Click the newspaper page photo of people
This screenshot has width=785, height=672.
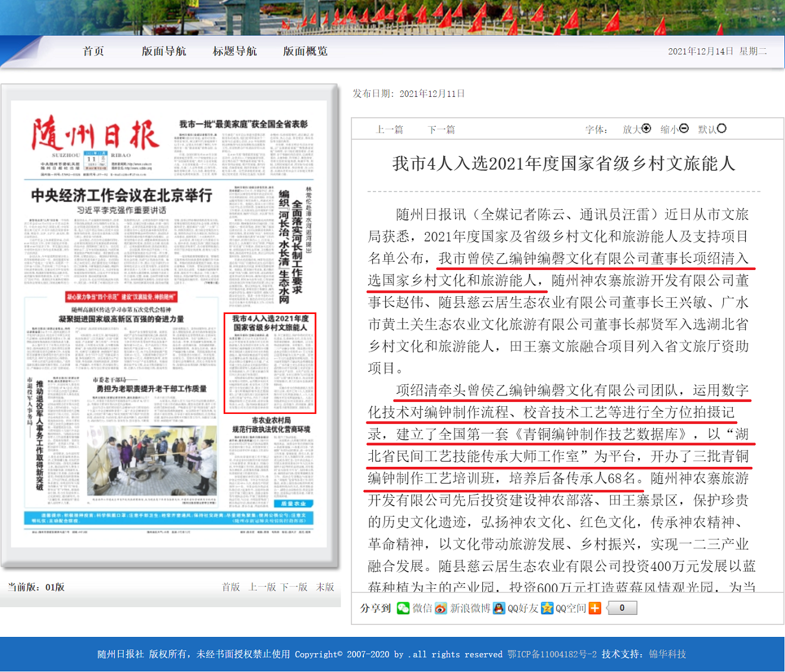pyautogui.click(x=152, y=461)
